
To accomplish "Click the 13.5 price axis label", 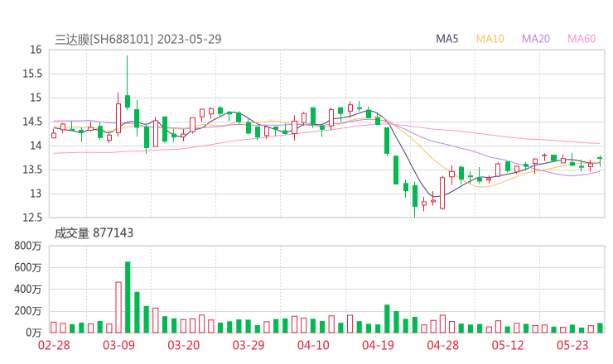I will 32,170.
